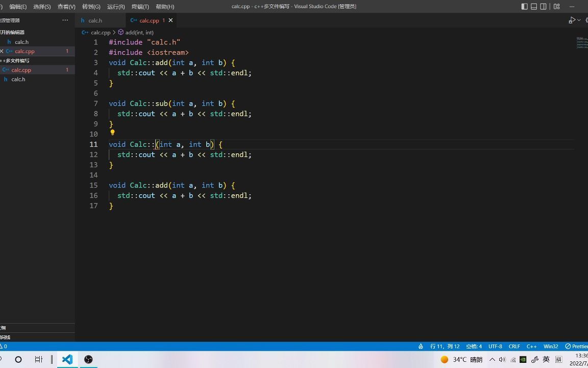Click OBS Studio taskbar icon
The width and height of the screenshot is (588, 368).
(x=88, y=359)
